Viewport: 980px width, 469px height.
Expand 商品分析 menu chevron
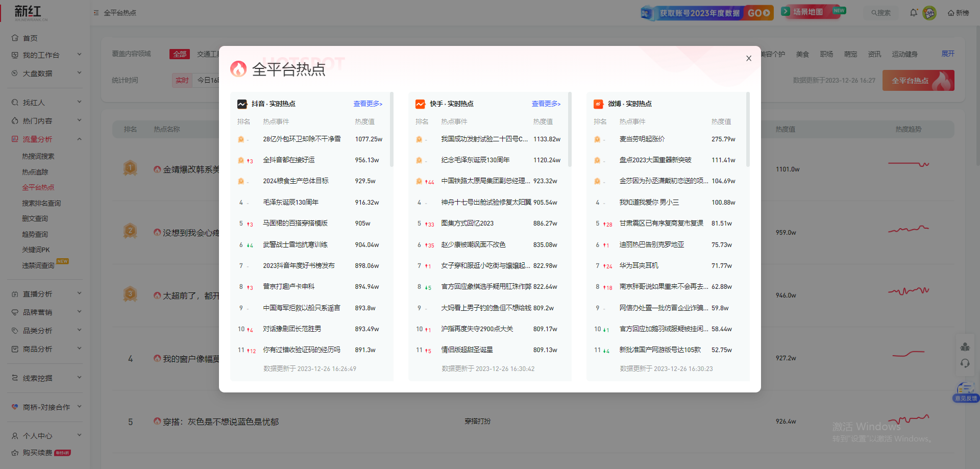(79, 348)
